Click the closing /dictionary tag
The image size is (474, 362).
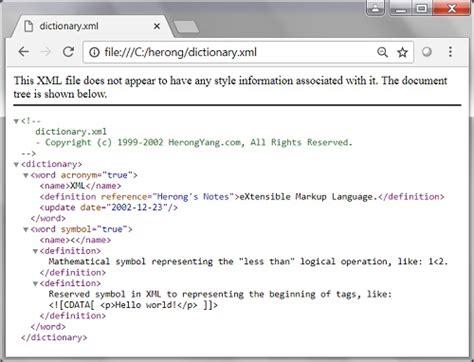point(54,338)
